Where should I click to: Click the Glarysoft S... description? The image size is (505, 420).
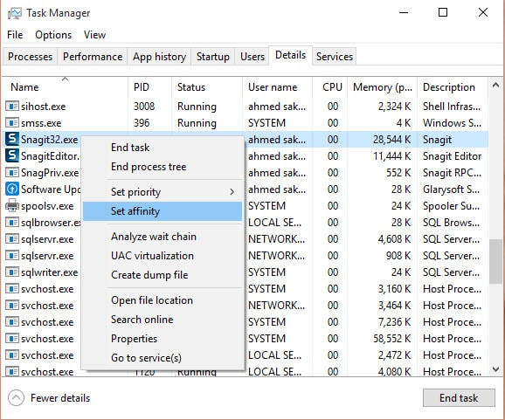(x=451, y=189)
